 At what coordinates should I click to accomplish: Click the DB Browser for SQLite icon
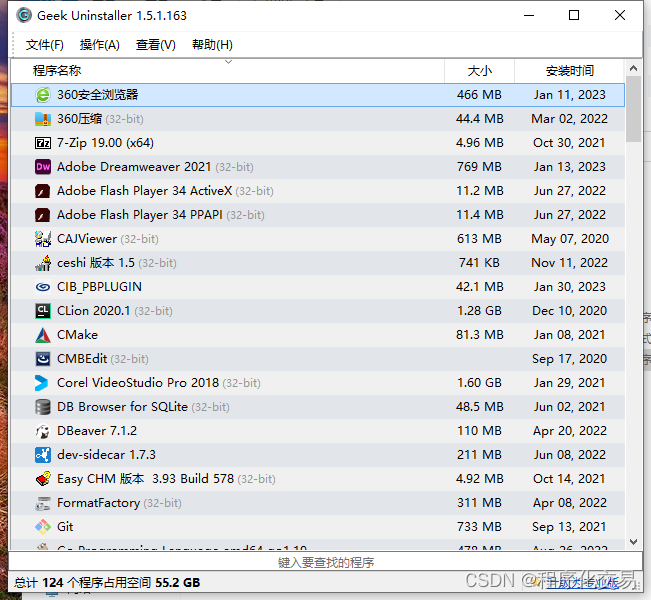point(43,407)
